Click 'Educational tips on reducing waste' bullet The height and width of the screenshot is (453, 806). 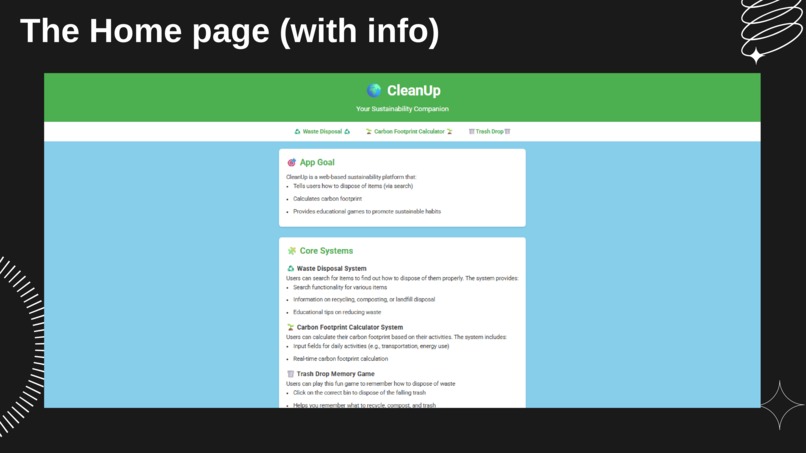pos(337,312)
